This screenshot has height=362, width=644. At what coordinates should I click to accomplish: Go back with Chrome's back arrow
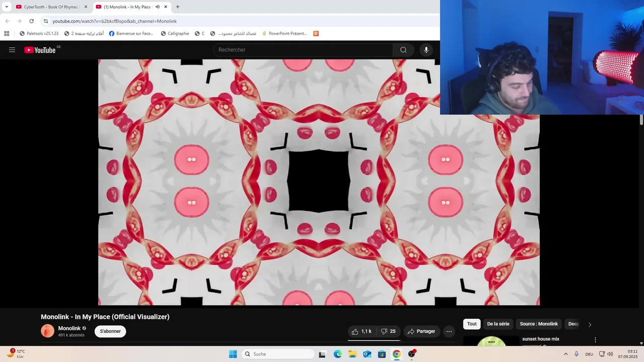pyautogui.click(x=7, y=21)
